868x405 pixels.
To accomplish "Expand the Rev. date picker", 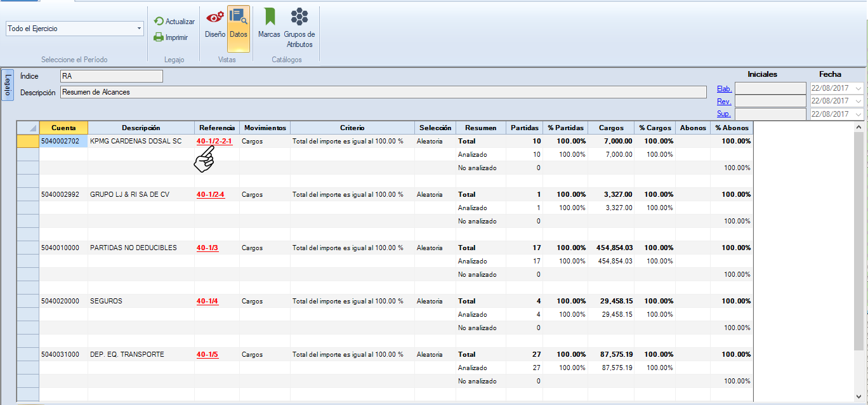I will click(x=858, y=101).
